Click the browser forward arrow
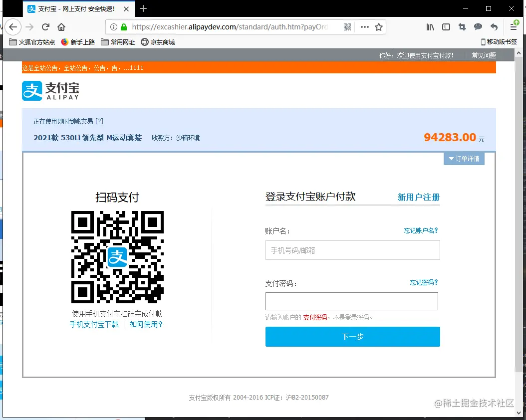The height and width of the screenshot is (420, 526). (29, 27)
